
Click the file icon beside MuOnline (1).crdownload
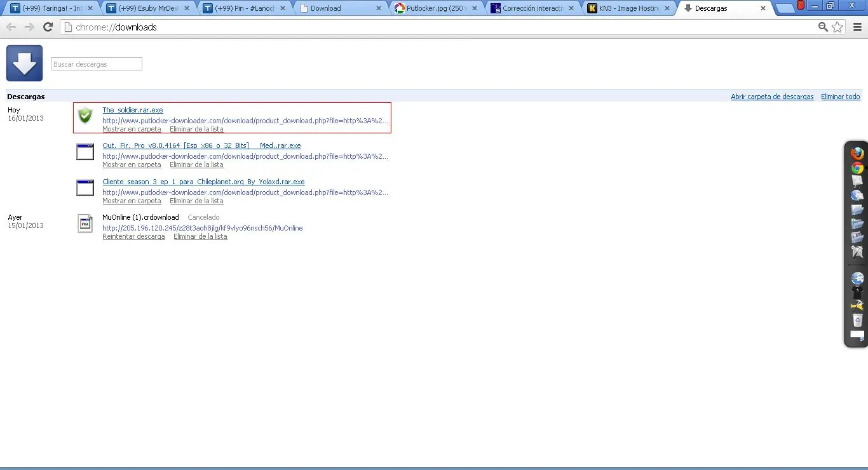[85, 224]
